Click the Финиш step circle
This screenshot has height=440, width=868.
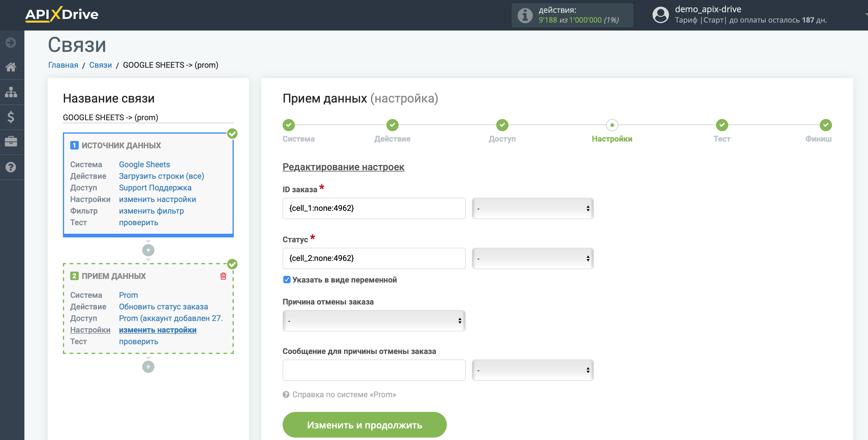(x=826, y=125)
